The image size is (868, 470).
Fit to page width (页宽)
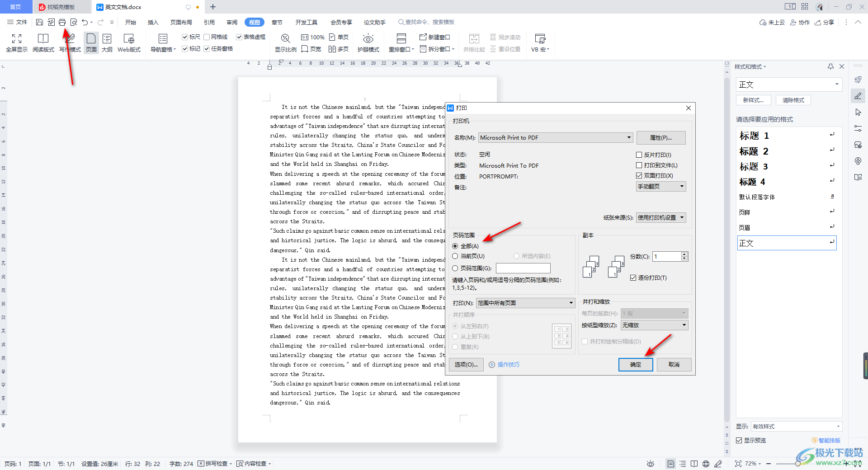click(311, 49)
